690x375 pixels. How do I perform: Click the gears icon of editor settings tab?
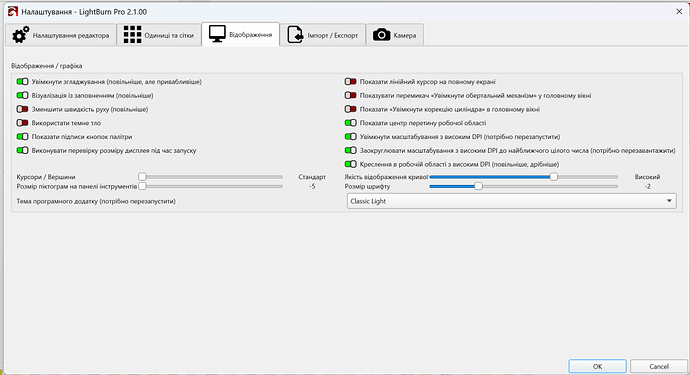pos(21,35)
